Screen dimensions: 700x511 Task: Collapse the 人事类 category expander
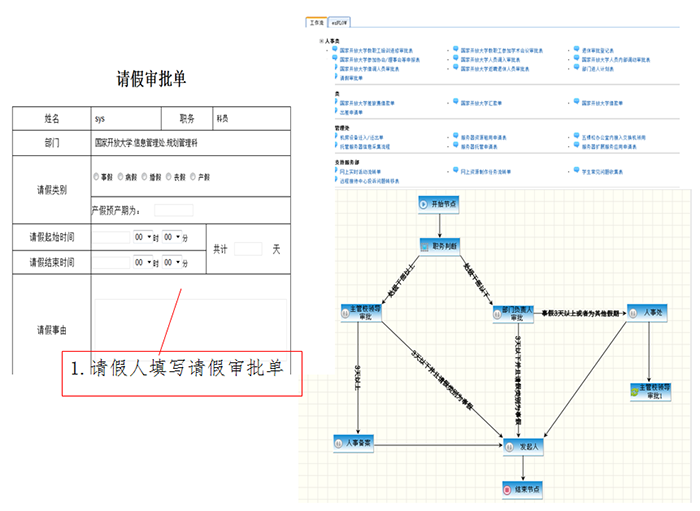point(321,41)
